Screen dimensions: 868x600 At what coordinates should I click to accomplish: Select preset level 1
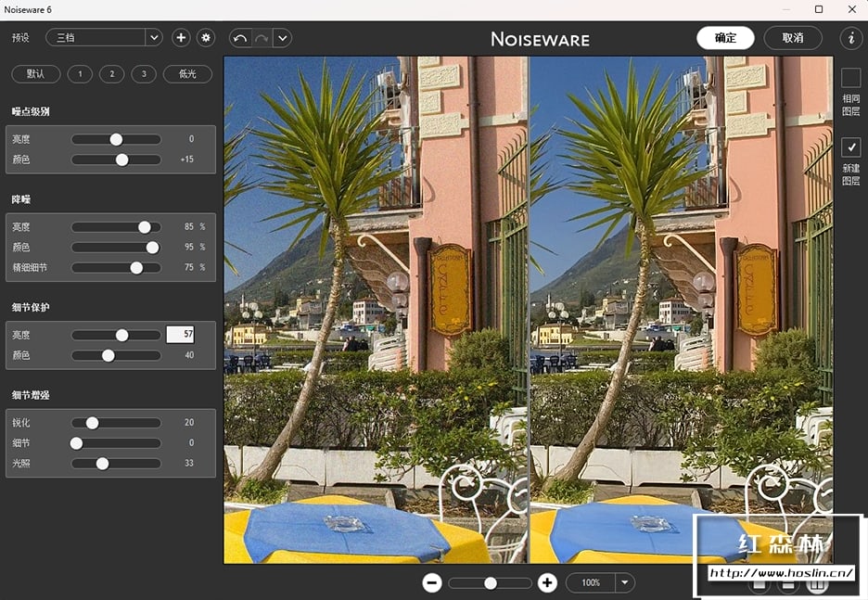point(80,73)
